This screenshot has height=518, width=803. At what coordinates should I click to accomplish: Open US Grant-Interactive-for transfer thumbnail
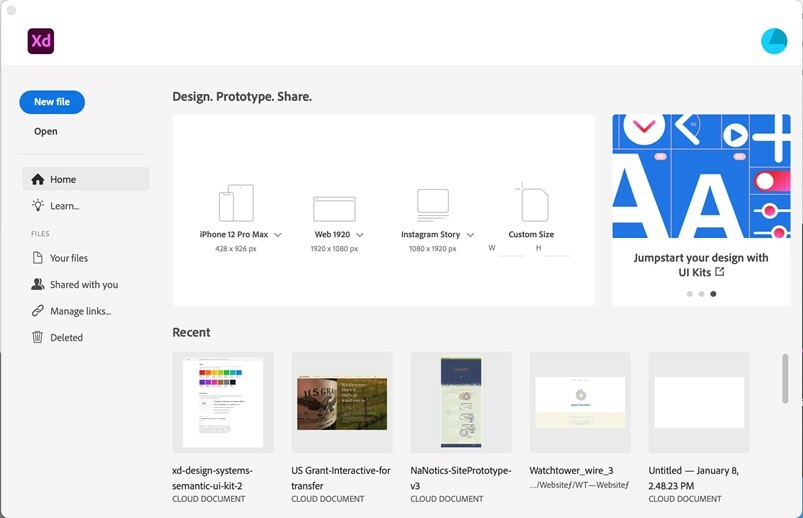342,402
